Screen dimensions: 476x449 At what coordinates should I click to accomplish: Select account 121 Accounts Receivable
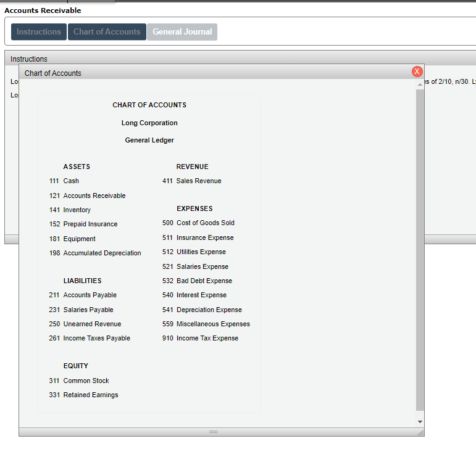point(88,196)
